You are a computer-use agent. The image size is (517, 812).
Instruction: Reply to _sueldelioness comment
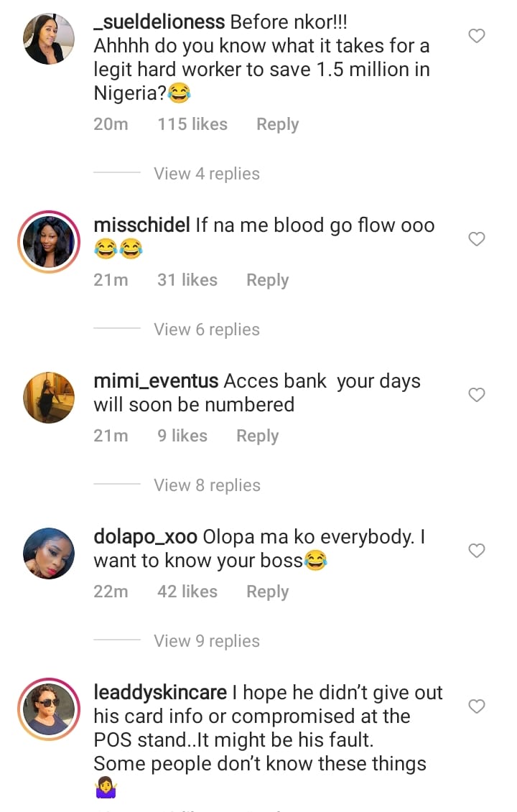[x=277, y=124]
